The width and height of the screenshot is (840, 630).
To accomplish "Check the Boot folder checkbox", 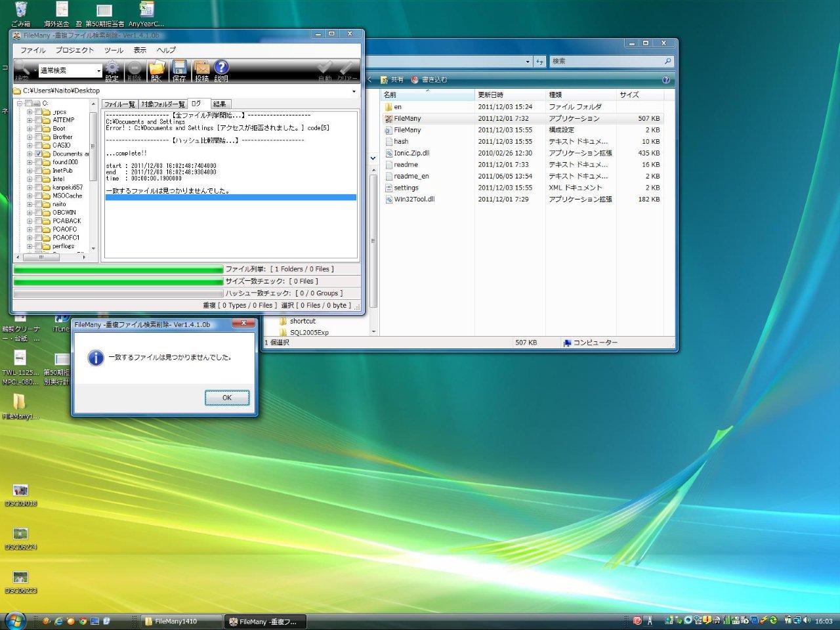I will (x=38, y=129).
